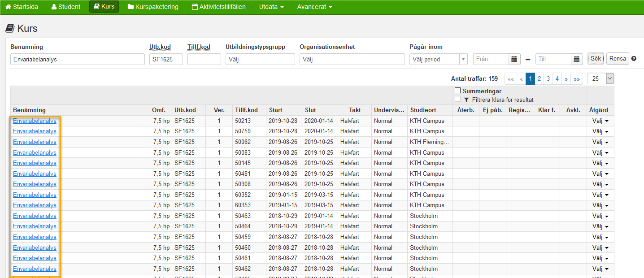Screen dimensions: 644x278
Task: Toggle Filtrera klara för resultat checkbox
Action: (x=457, y=100)
